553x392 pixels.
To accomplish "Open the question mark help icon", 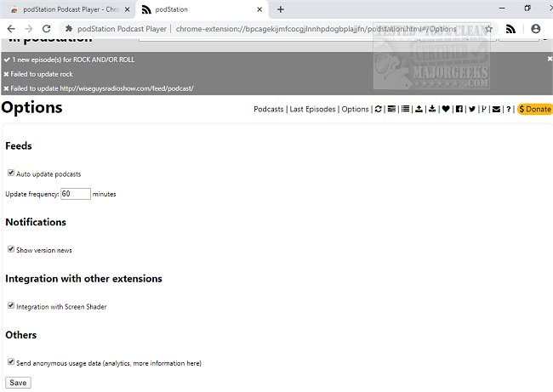I will tap(509, 110).
